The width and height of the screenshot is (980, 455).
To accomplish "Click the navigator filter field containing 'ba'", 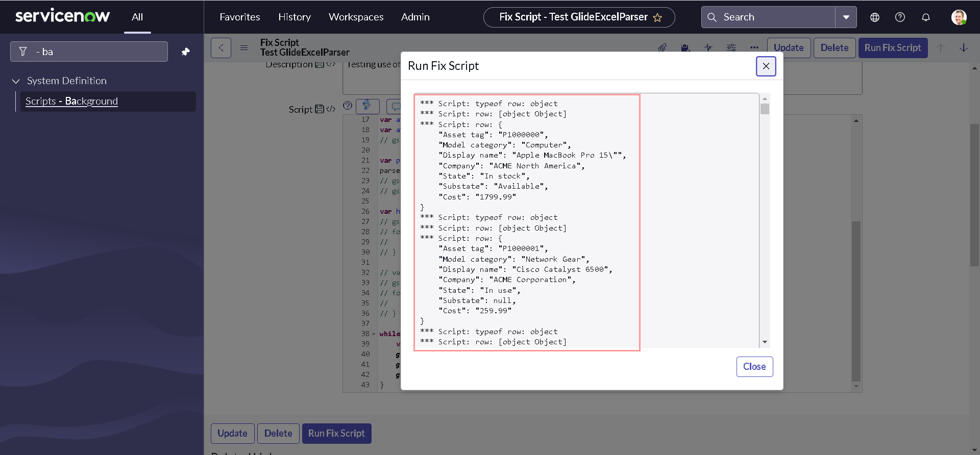I will pyautogui.click(x=89, y=52).
